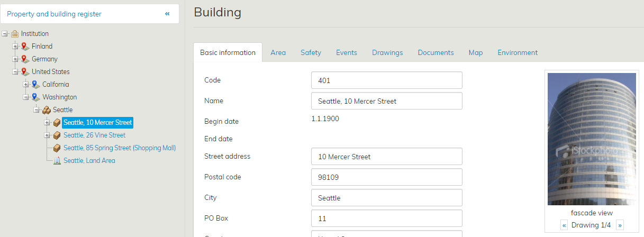Click the 85 Spring Street building icon
Screen dimensions: 644x237
[x=57, y=148]
